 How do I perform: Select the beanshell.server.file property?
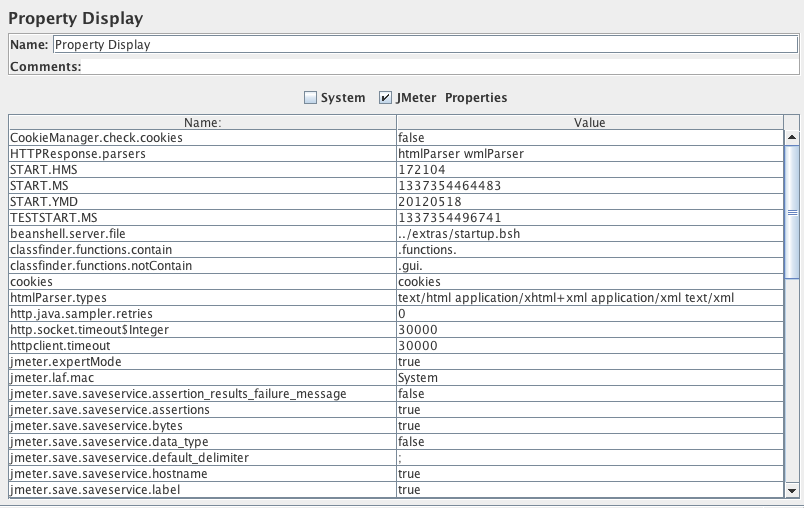tap(202, 234)
